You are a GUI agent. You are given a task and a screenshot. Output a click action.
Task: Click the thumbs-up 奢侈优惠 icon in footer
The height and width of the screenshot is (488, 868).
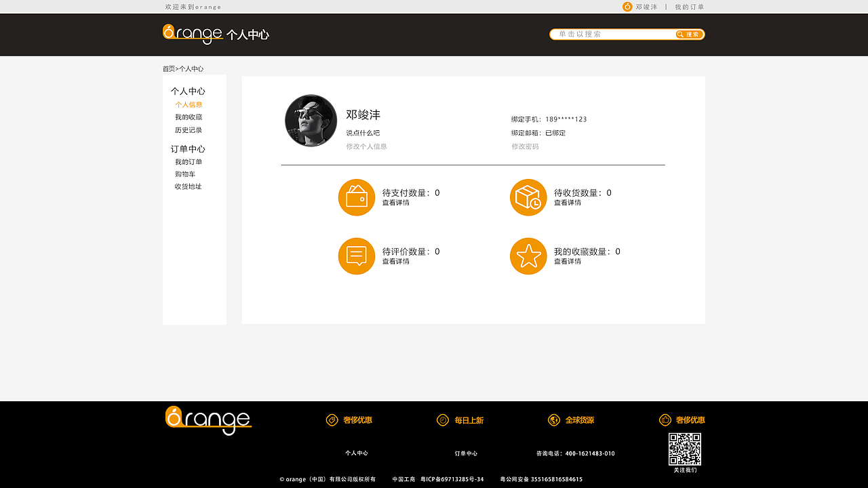665,420
